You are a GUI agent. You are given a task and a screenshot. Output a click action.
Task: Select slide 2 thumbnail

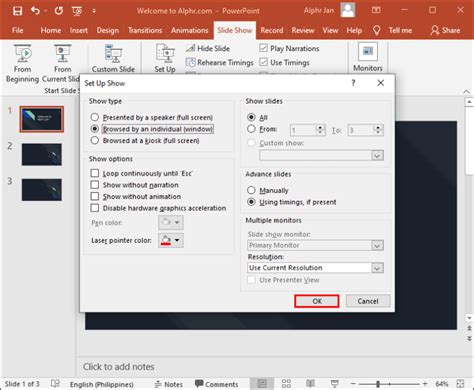coord(42,154)
